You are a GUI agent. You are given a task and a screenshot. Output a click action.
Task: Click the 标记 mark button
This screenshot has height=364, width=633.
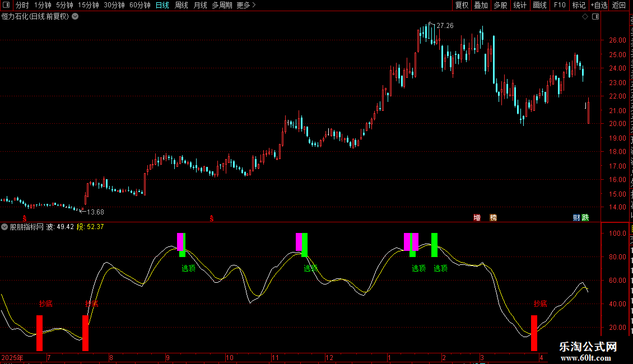[x=579, y=5]
